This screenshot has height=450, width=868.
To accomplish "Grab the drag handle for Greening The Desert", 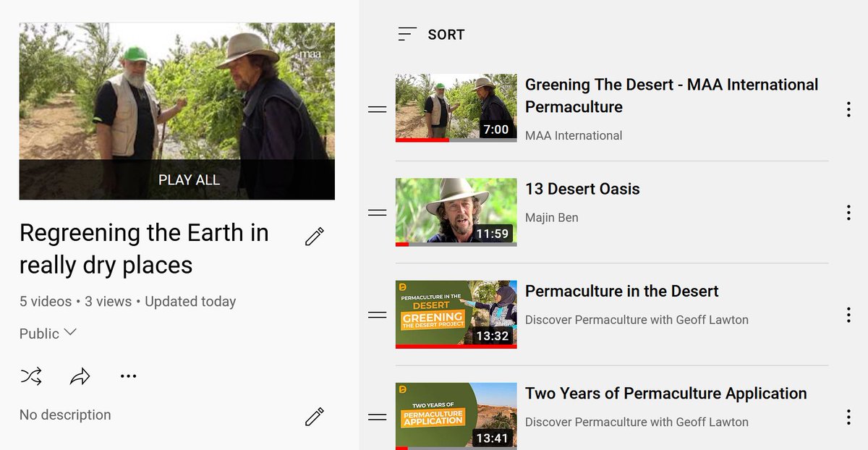I will [x=377, y=109].
